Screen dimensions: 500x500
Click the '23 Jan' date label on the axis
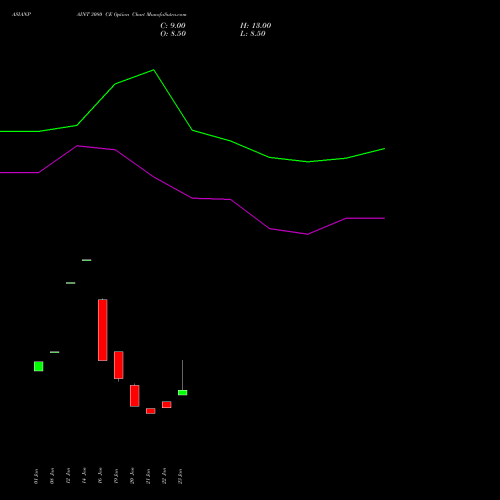click(180, 476)
